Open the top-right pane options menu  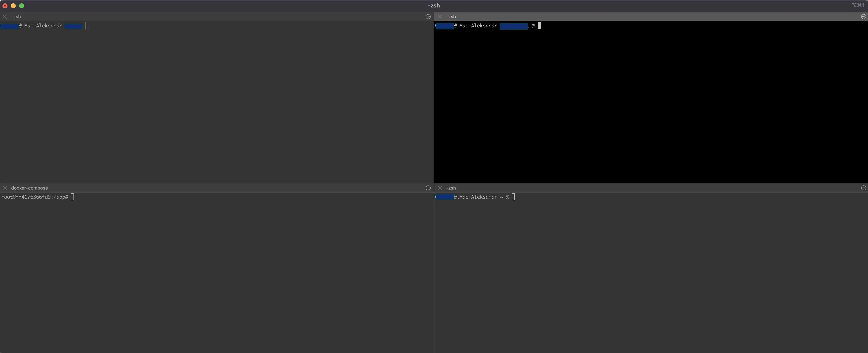point(863,17)
